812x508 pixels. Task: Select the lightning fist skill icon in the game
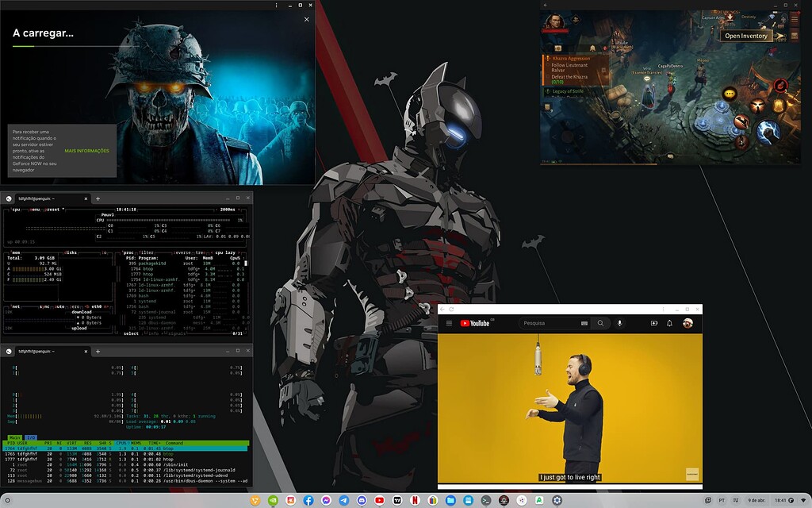click(768, 132)
